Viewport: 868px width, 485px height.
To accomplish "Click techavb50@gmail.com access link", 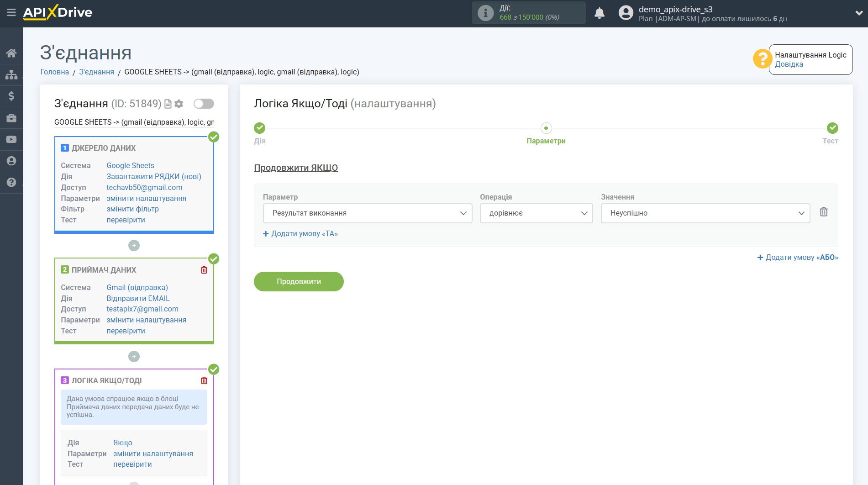I will (x=144, y=187).
